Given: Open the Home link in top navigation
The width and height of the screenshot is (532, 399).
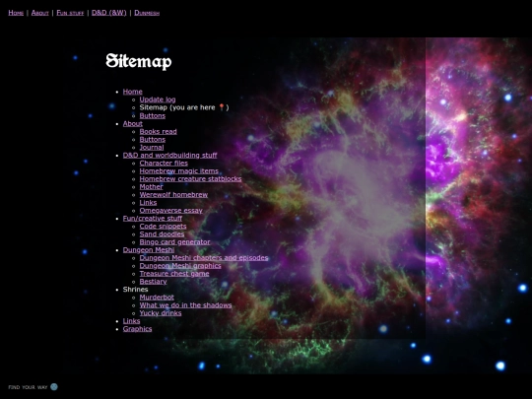Looking at the screenshot, I should pos(16,13).
